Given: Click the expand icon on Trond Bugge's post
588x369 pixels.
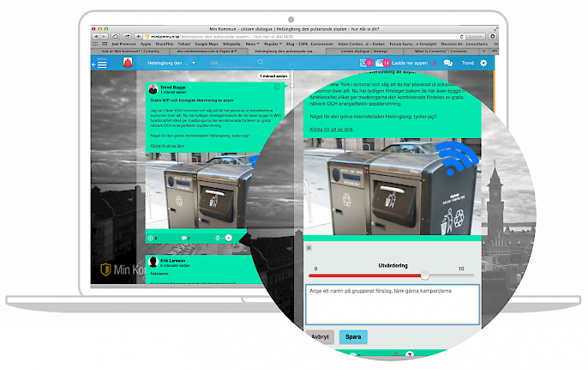Looking at the screenshot, I should [x=277, y=87].
